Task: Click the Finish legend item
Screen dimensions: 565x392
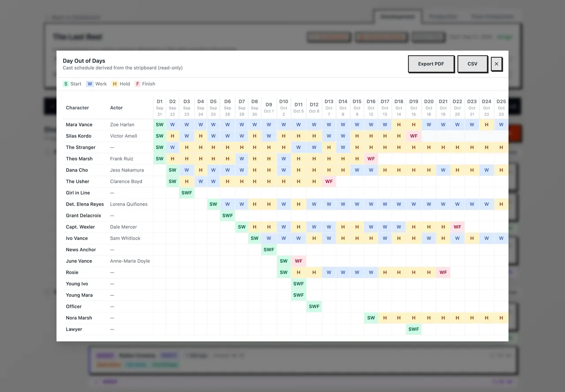Action: (145, 84)
